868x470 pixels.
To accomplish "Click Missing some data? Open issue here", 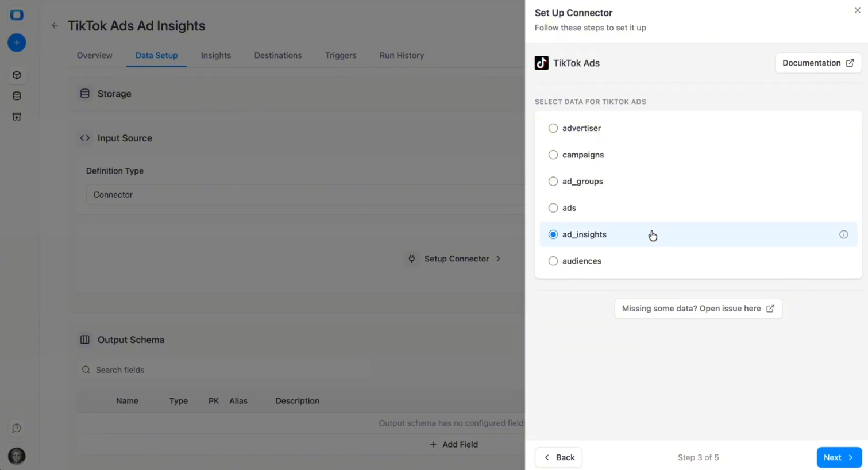I will [698, 309].
